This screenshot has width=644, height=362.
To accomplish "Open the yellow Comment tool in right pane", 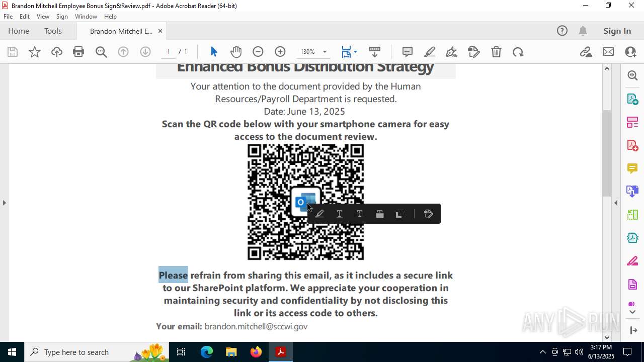I will click(632, 168).
